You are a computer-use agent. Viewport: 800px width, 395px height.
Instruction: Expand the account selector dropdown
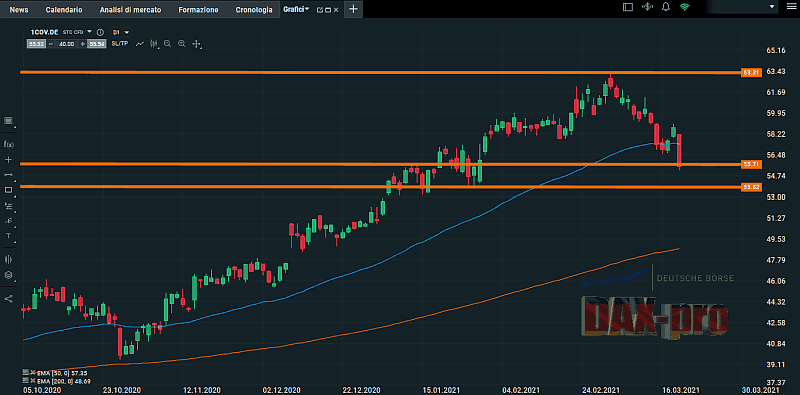(771, 7)
